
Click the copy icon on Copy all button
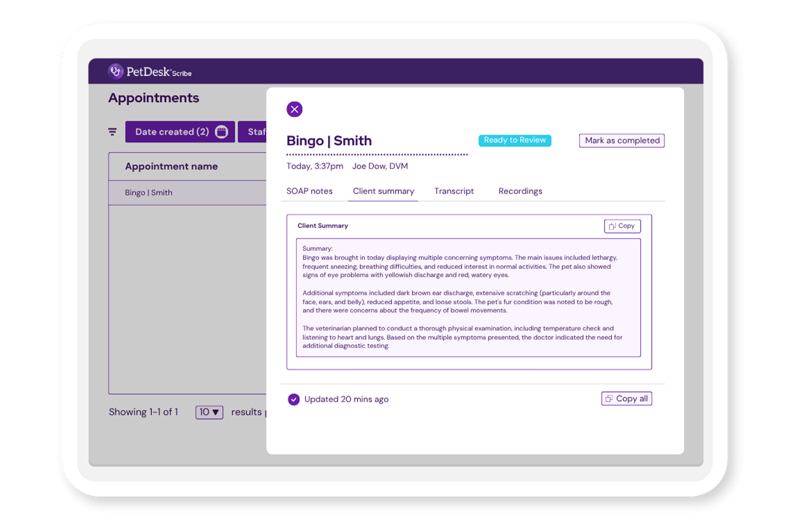pos(609,399)
